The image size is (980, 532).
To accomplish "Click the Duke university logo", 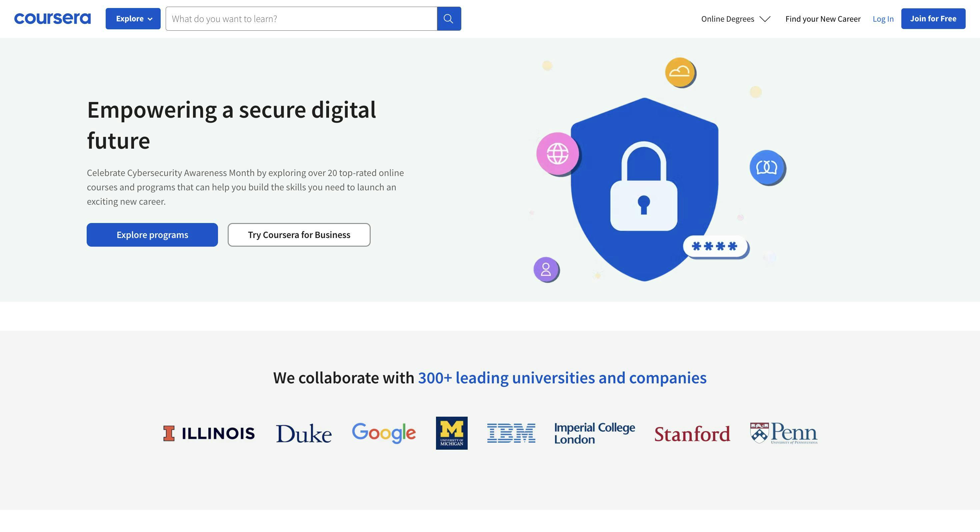I will tap(304, 433).
